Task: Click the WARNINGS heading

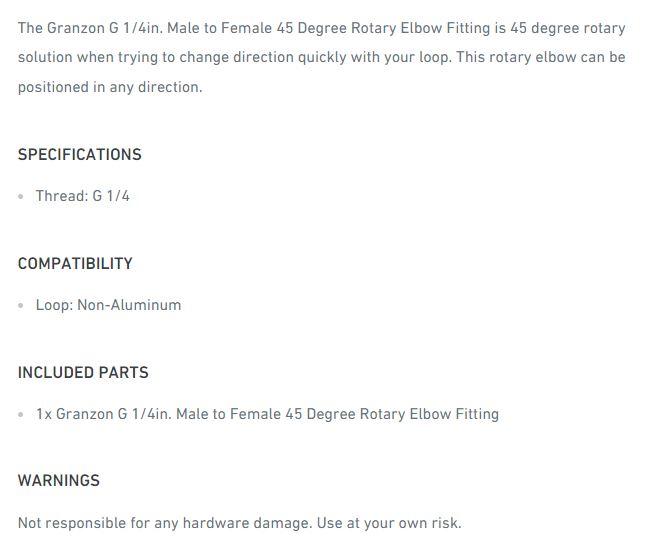Action: coord(59,480)
